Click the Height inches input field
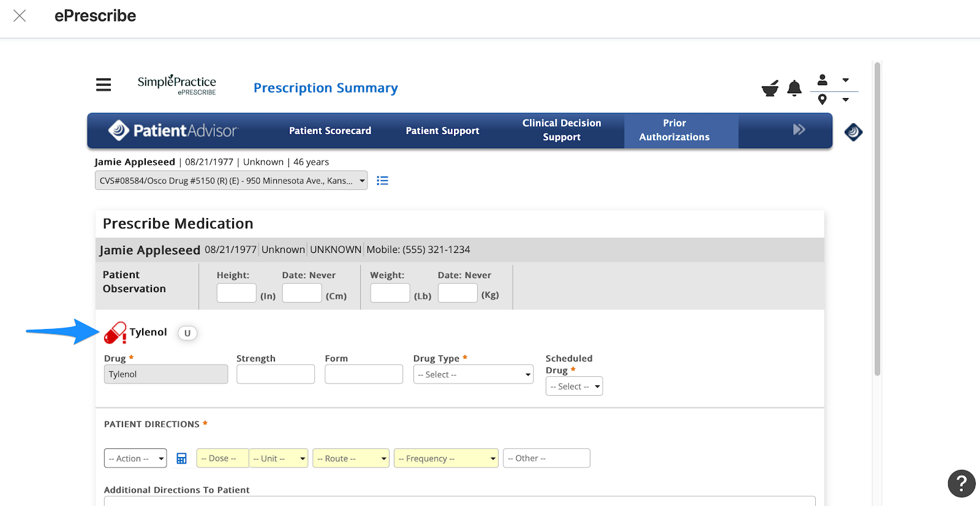 236,293
